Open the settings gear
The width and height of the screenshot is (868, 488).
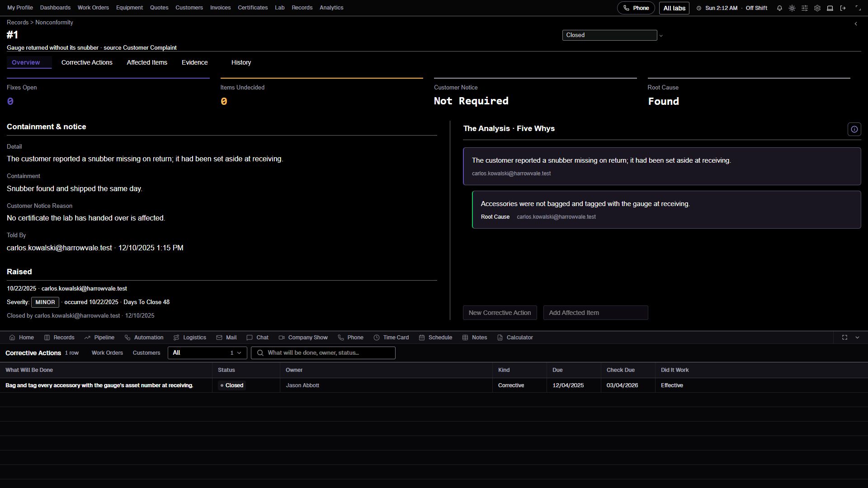click(x=817, y=8)
